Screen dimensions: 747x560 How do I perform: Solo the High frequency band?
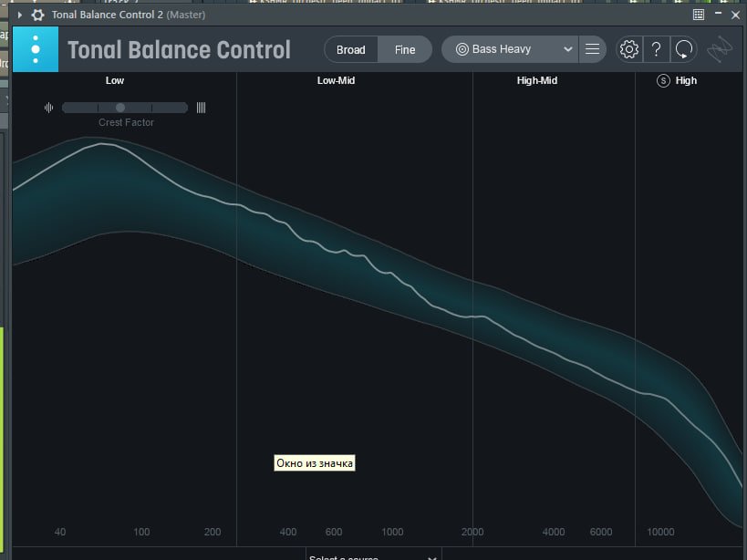tap(663, 80)
